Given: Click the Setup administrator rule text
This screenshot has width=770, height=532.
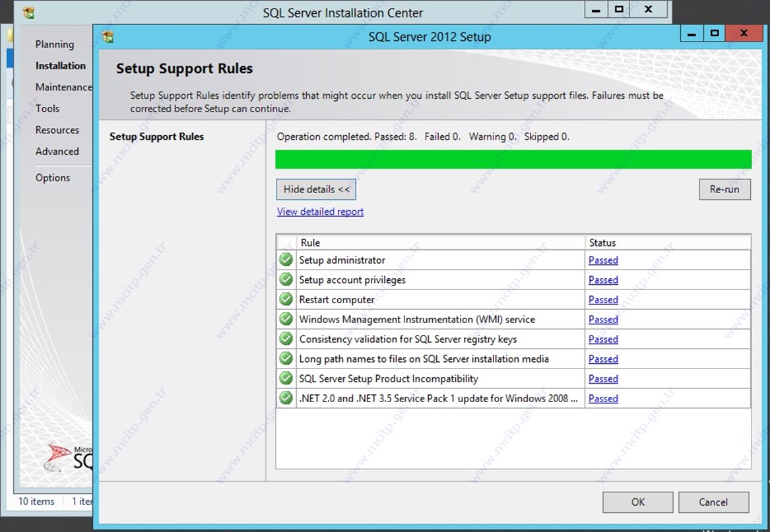Looking at the screenshot, I should click(x=342, y=260).
